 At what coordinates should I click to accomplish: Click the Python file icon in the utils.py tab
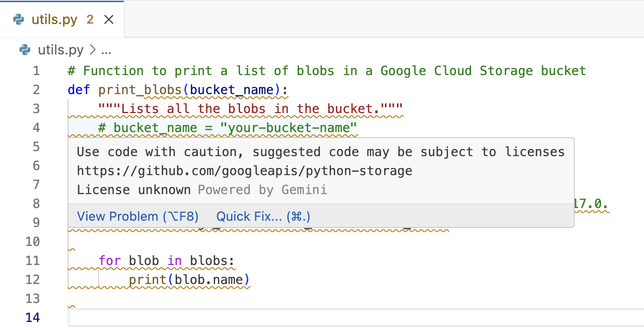click(x=18, y=19)
